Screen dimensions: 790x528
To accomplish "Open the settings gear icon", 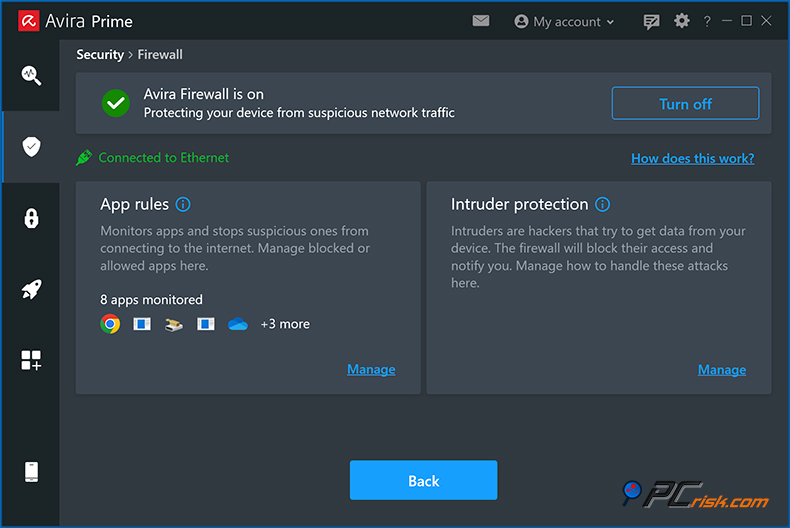I will click(682, 21).
